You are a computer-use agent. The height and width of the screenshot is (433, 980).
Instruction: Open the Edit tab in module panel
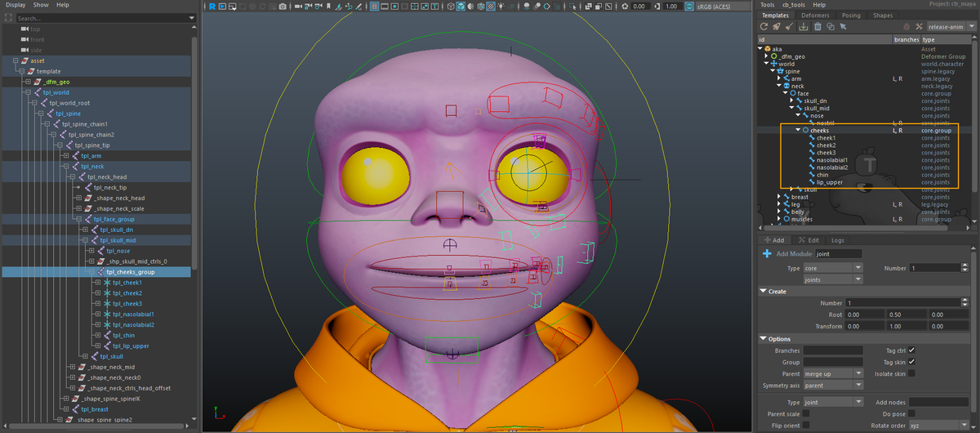(x=808, y=240)
